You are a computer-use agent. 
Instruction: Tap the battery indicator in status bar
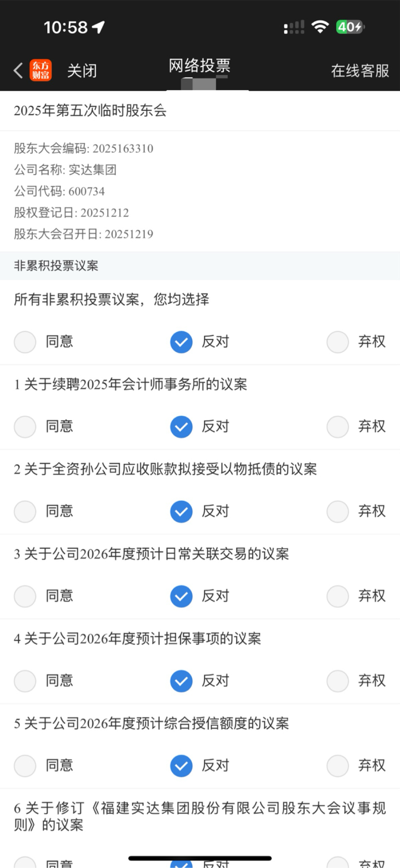(x=350, y=27)
